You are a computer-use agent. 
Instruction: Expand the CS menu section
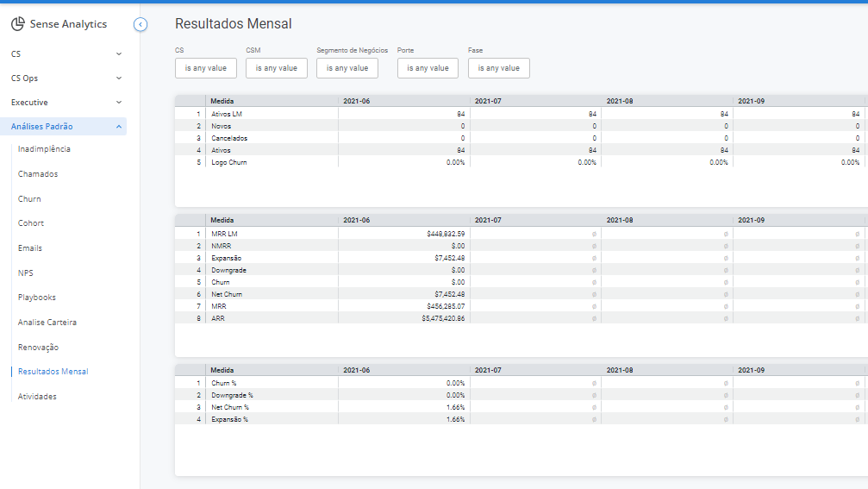[x=66, y=53]
